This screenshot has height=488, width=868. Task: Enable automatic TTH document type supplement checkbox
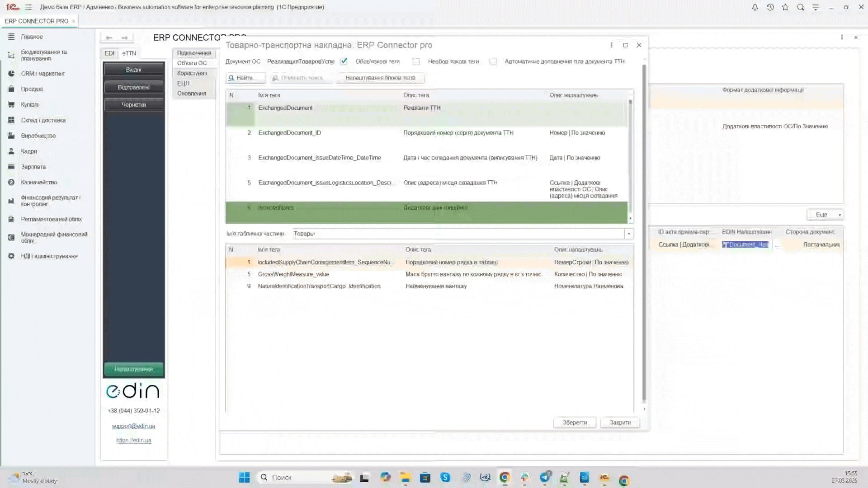click(493, 61)
